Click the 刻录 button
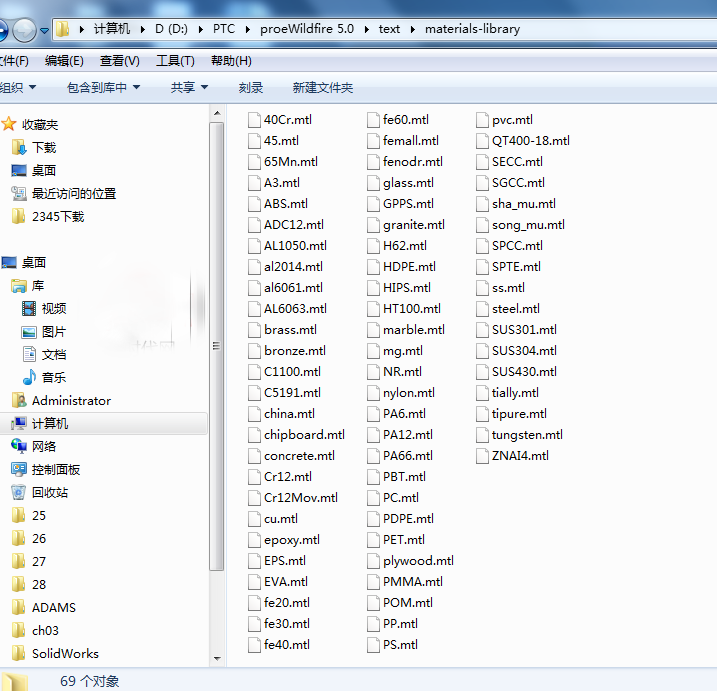This screenshot has height=691, width=717. pyautogui.click(x=251, y=87)
